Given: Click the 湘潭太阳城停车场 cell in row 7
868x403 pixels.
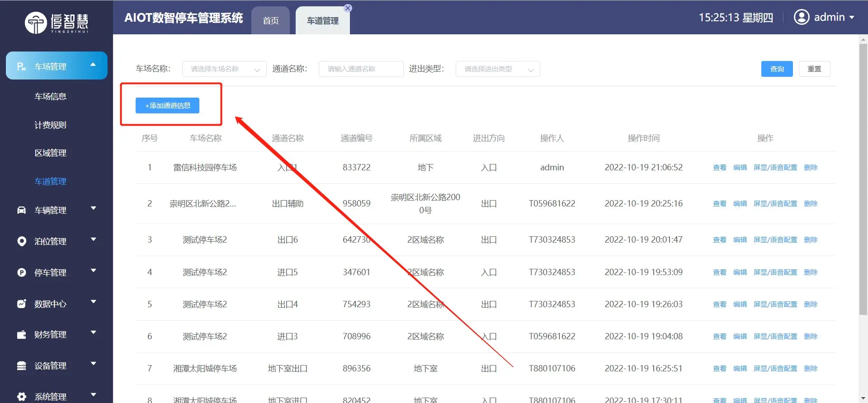Looking at the screenshot, I should [205, 368].
